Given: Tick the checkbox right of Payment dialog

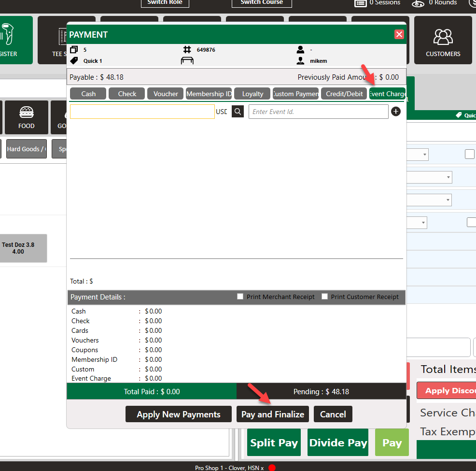Looking at the screenshot, I should coord(469,154).
